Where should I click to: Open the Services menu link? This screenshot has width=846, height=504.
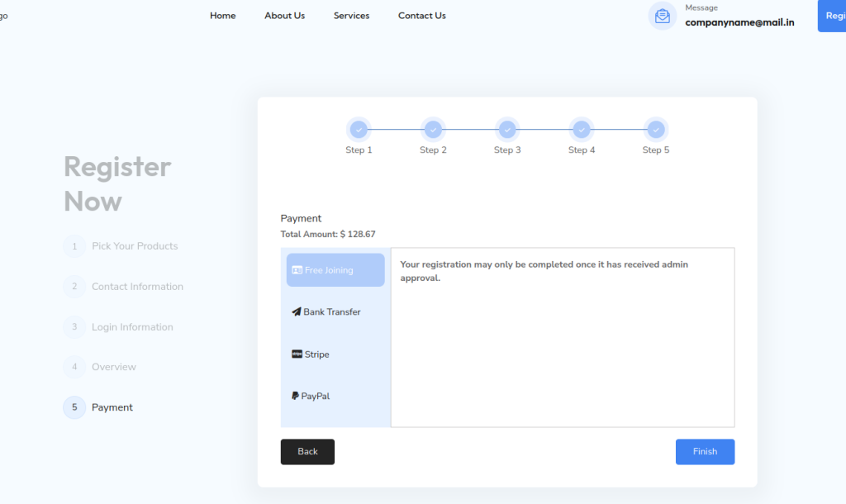point(351,16)
